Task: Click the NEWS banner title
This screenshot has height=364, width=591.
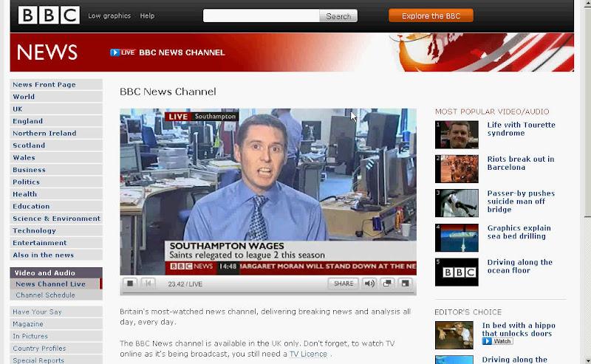Action: tap(47, 52)
